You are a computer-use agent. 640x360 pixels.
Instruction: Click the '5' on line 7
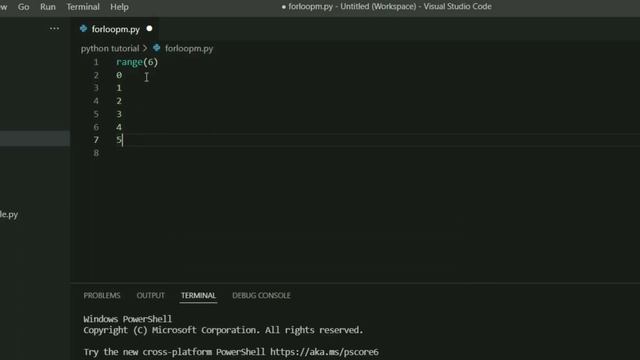[119, 140]
